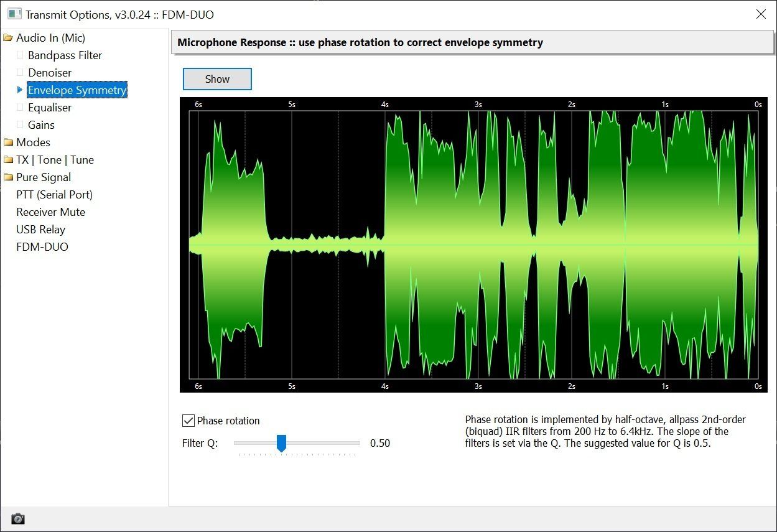Open the Equaliser settings page
This screenshot has width=777, height=532.
tap(50, 108)
